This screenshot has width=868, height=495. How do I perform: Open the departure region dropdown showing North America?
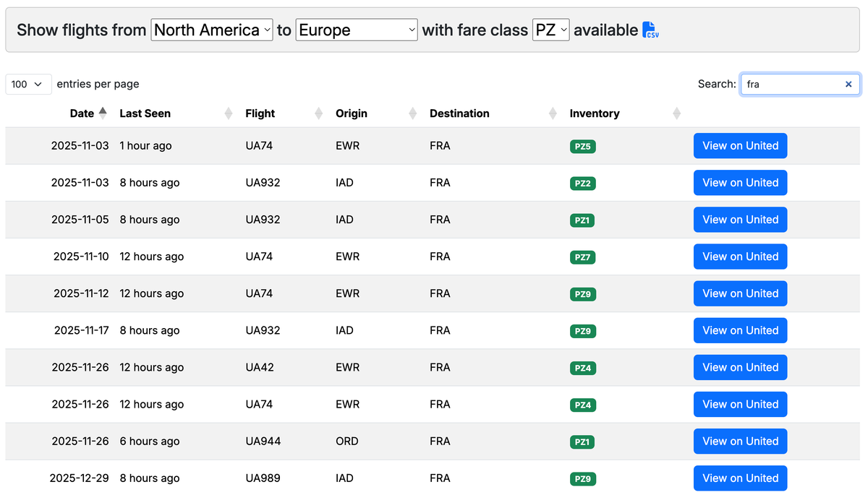pos(211,30)
